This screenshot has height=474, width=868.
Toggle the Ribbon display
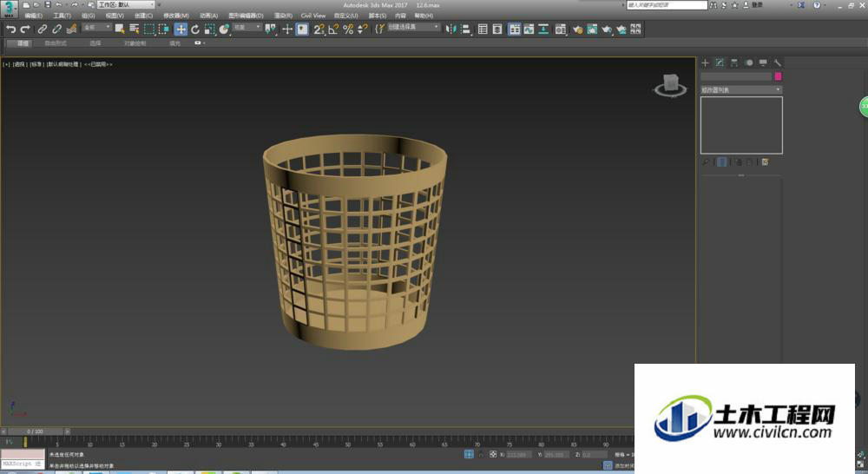click(x=514, y=29)
